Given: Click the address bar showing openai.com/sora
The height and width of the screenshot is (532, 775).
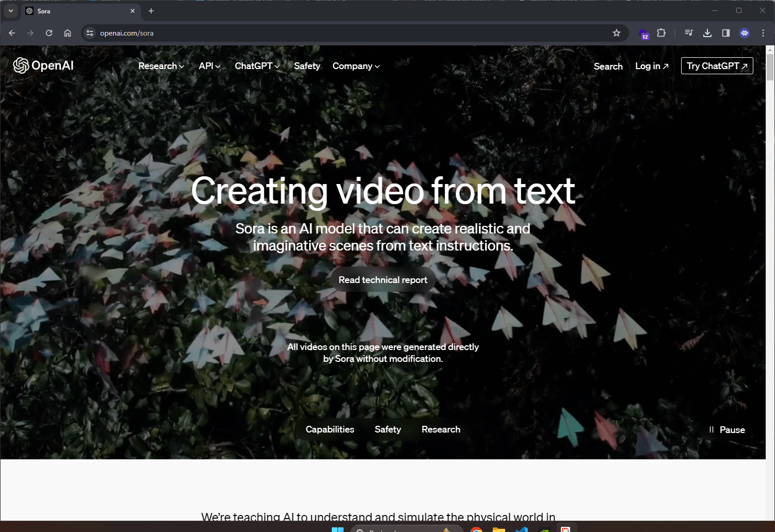Looking at the screenshot, I should point(310,33).
